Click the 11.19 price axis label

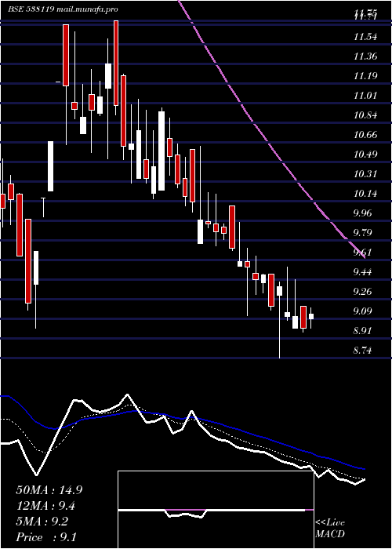365,75
